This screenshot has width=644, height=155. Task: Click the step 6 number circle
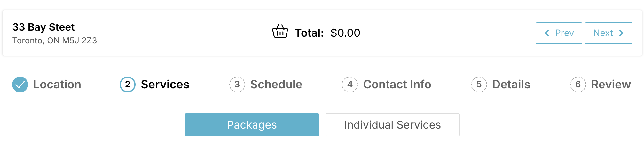click(x=578, y=85)
